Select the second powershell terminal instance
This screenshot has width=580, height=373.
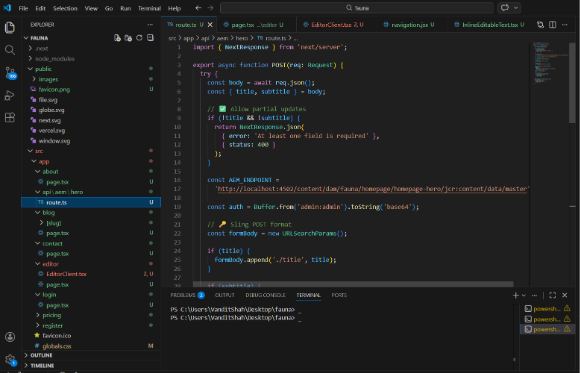(x=547, y=319)
